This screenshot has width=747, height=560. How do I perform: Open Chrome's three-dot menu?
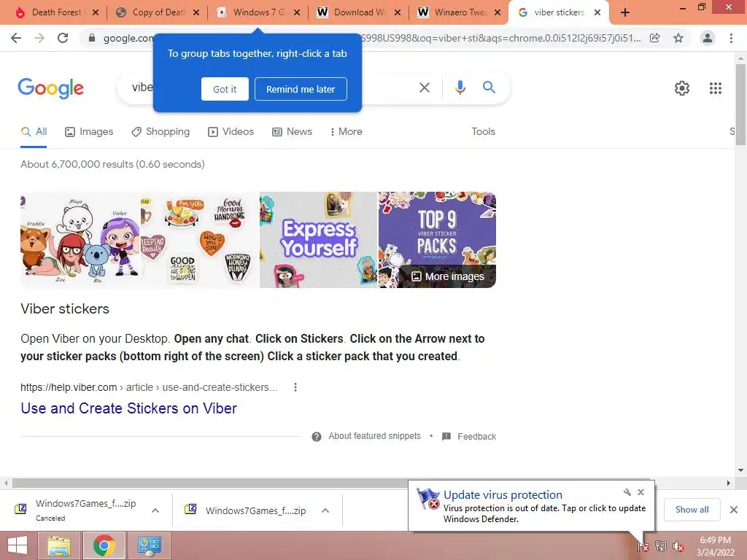[x=731, y=38]
